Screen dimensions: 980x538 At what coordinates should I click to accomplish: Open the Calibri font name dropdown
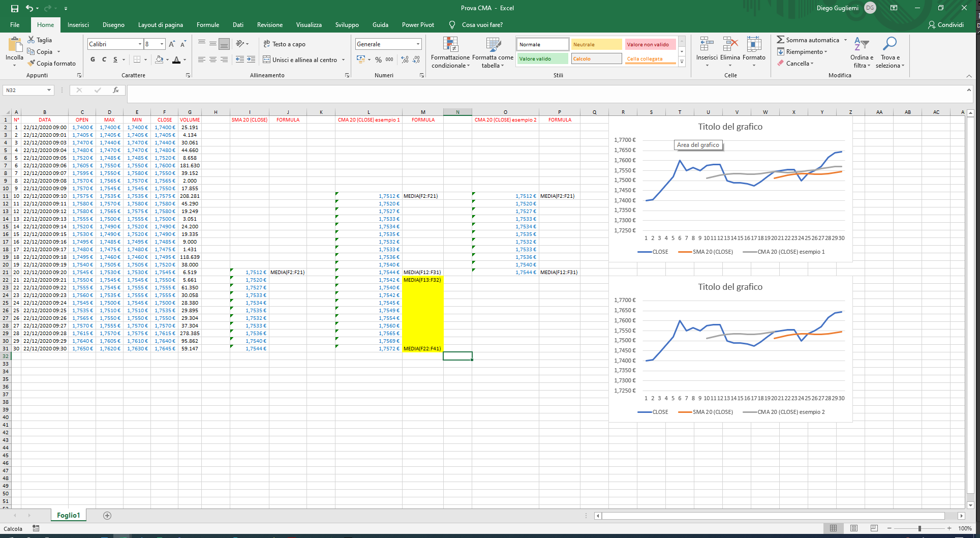point(140,44)
